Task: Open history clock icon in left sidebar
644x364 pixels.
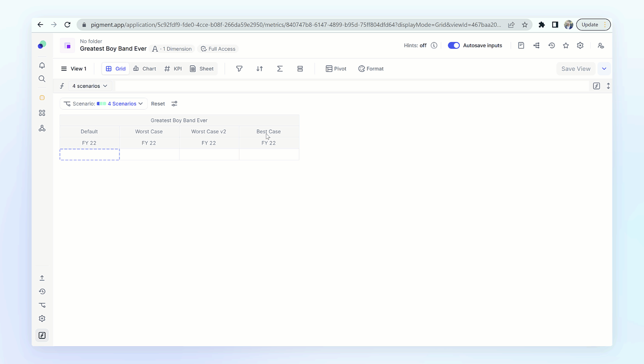Action: point(42,291)
